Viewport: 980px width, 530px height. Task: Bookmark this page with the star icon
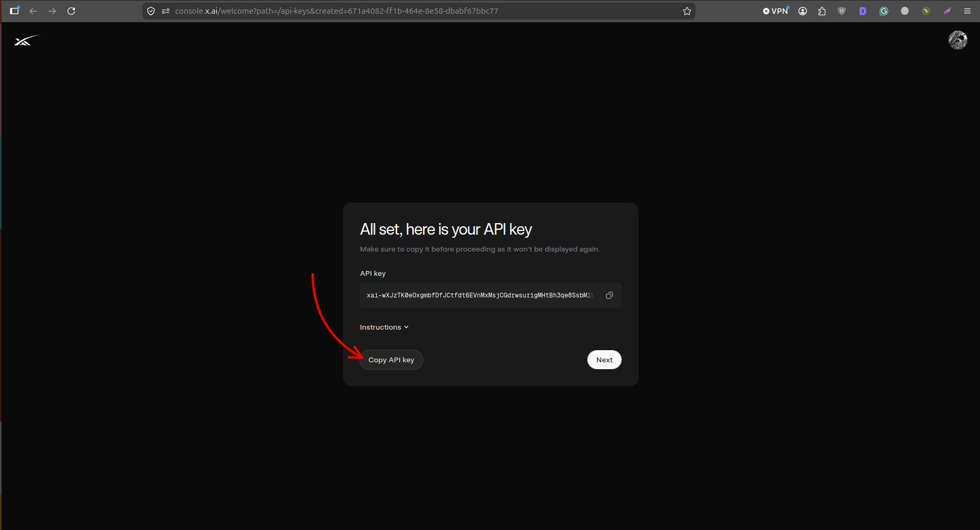687,11
